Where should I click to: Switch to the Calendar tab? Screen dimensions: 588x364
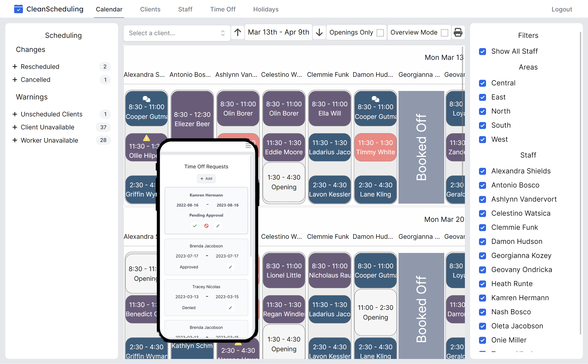click(109, 9)
